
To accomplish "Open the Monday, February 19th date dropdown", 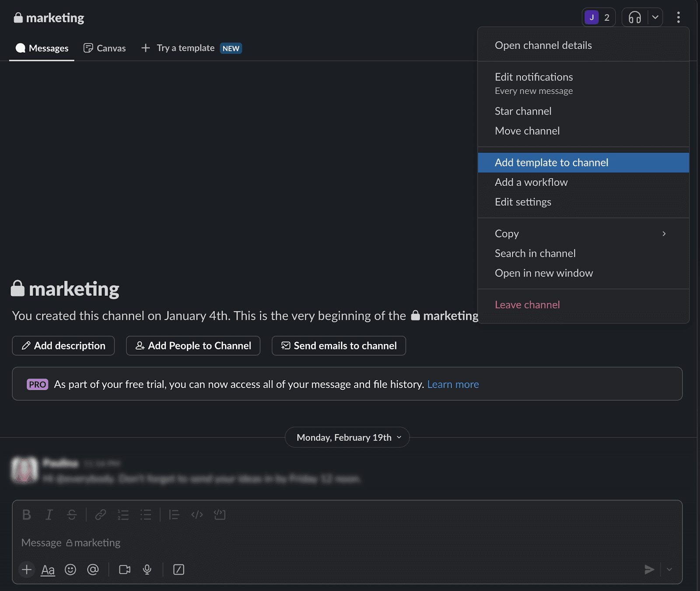I will (x=347, y=437).
